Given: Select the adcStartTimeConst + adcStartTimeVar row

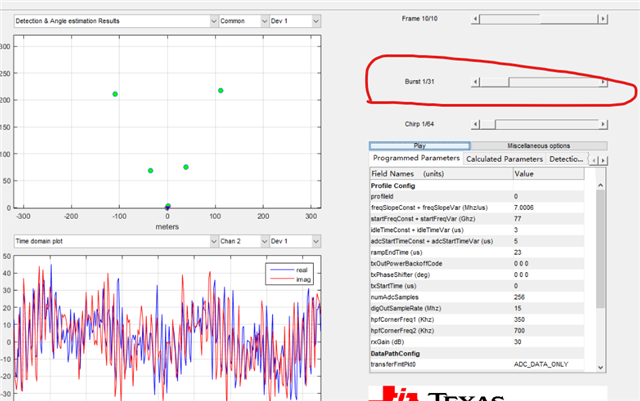Looking at the screenshot, I should click(x=477, y=241).
